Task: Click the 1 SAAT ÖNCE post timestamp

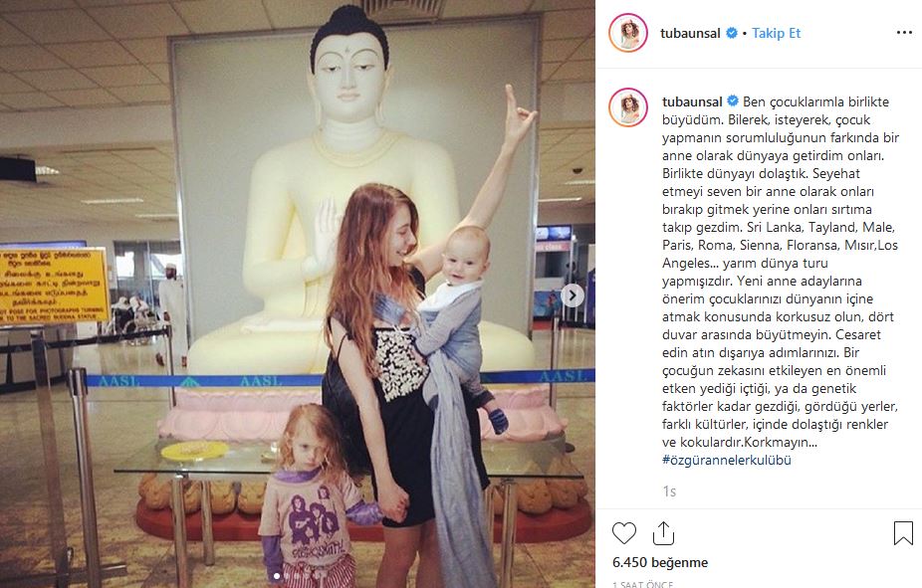Action: [642, 584]
